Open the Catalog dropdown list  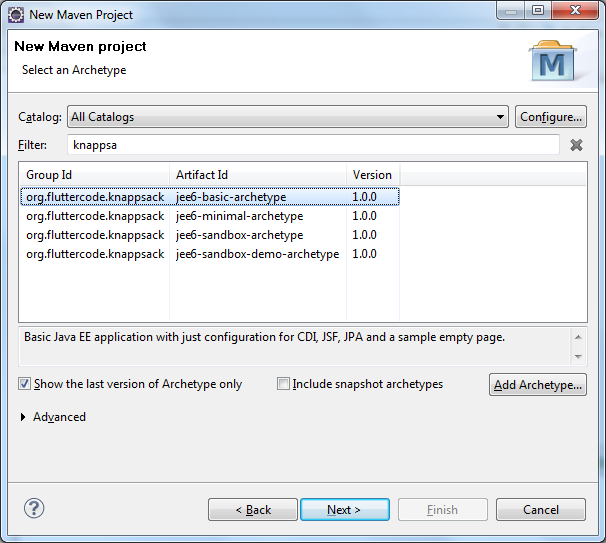288,117
